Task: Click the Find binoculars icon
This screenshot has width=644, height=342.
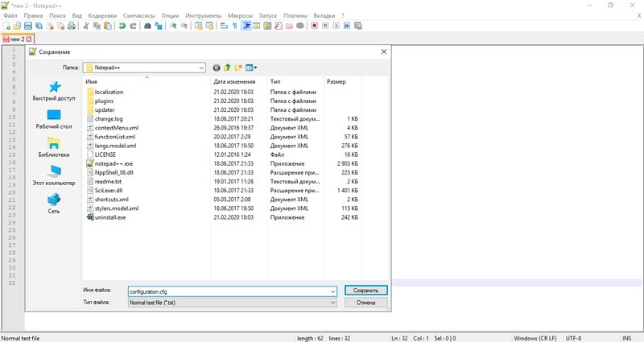Action: point(147,26)
